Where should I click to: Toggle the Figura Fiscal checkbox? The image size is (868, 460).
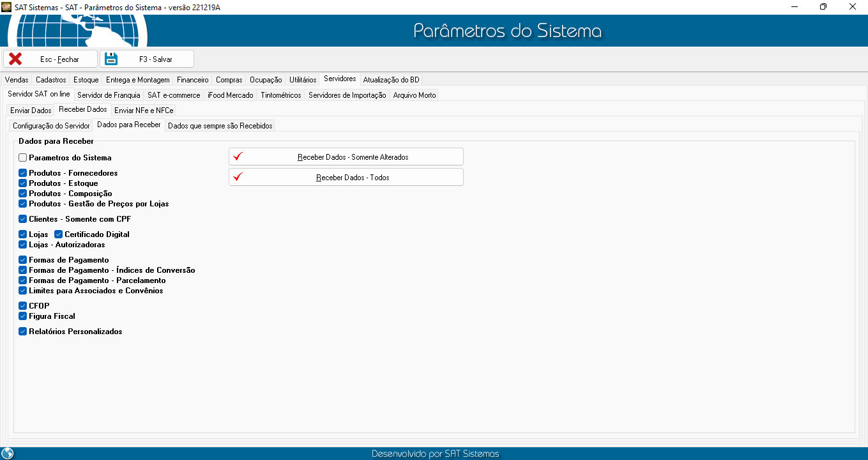click(x=23, y=316)
